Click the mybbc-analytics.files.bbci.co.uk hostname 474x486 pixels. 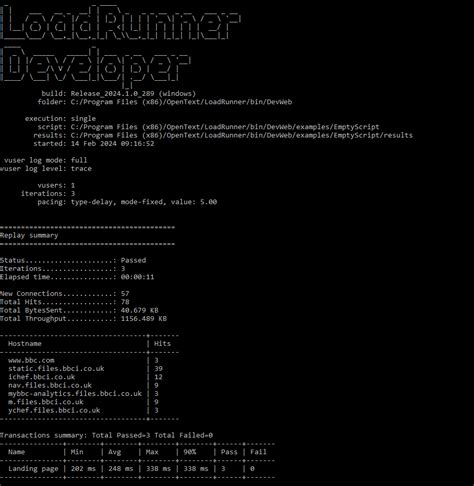click(x=75, y=394)
